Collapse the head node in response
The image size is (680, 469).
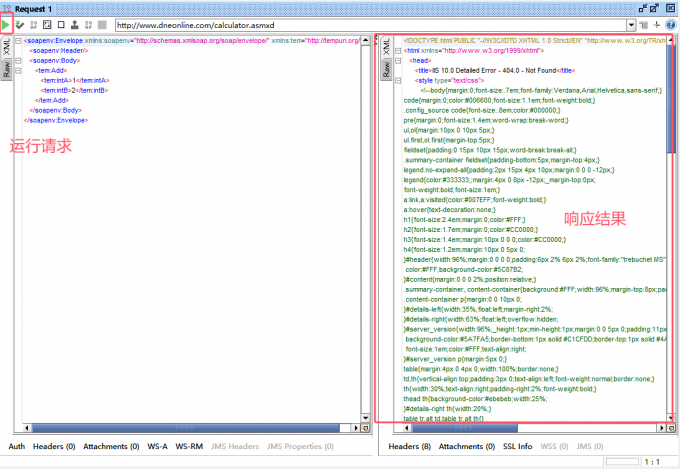click(398, 61)
